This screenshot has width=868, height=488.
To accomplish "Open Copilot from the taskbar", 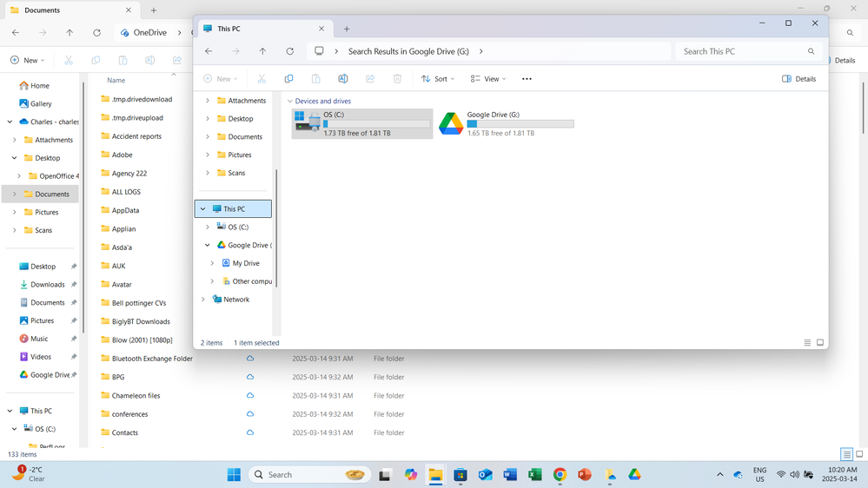I will (x=410, y=475).
